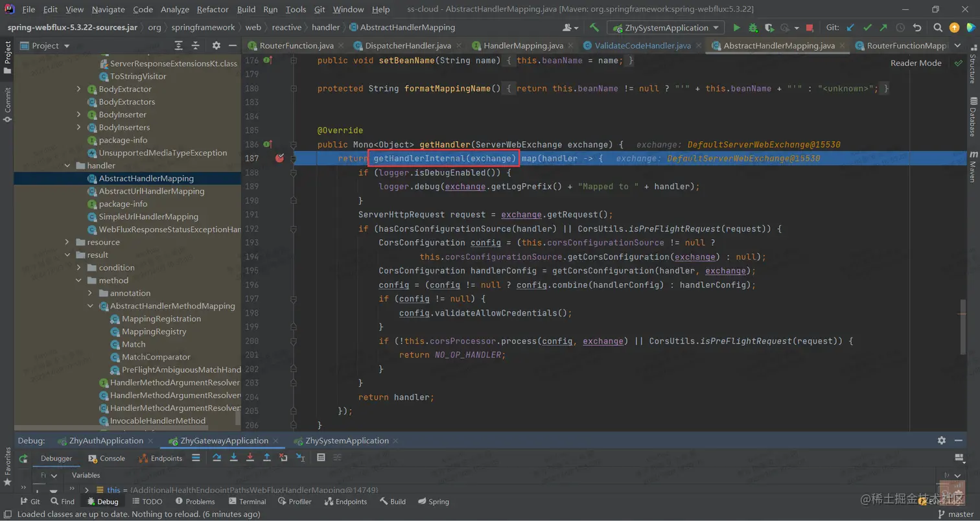Open Search Everywhere magnifier icon
Image resolution: width=980 pixels, height=521 pixels.
click(x=938, y=28)
